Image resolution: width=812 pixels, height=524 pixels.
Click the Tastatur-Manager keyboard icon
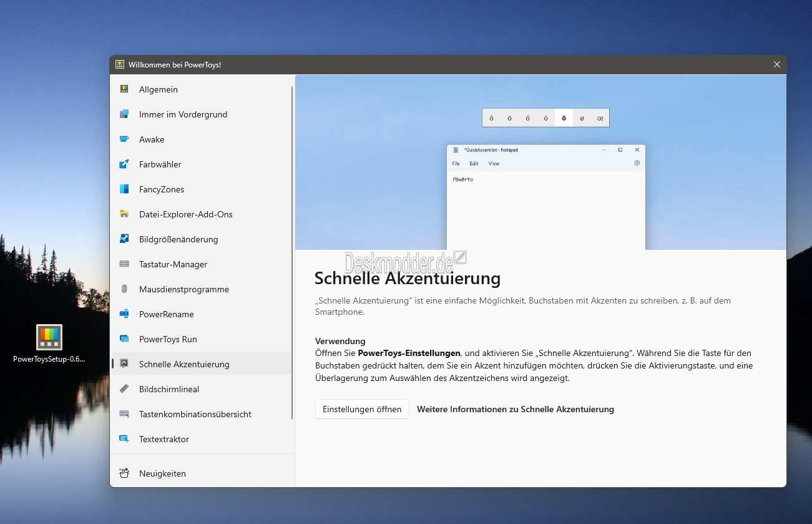pos(124,264)
